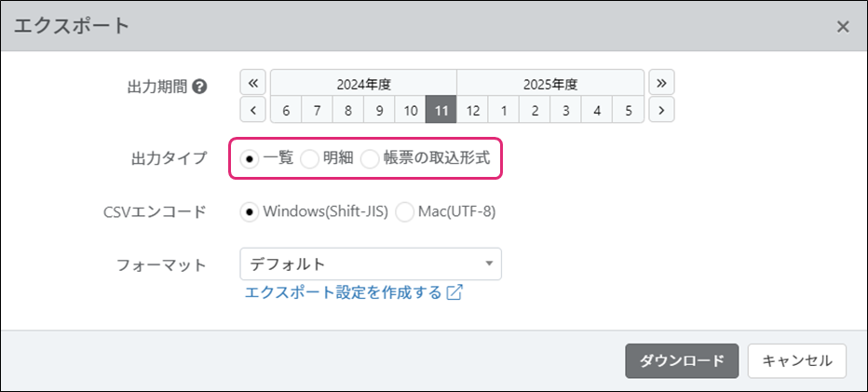
Task: Select month 3 in 2025年度
Action: click(x=565, y=110)
